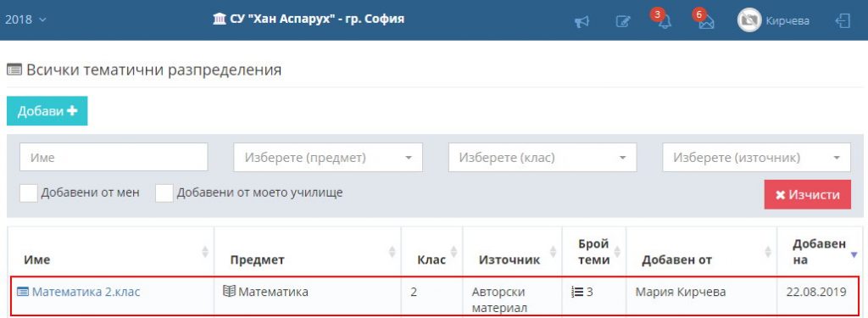Open the Математика 2.клас link
This screenshot has width=868, height=318.
pyautogui.click(x=86, y=292)
